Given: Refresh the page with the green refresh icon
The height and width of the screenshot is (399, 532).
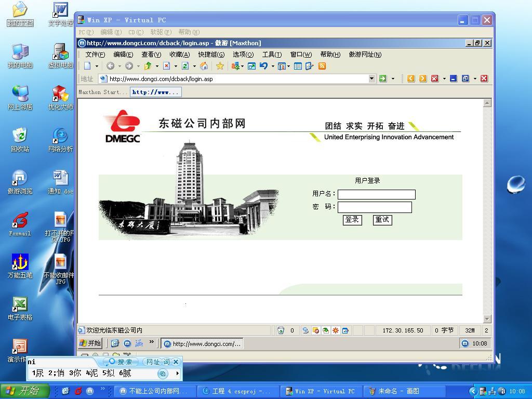Looking at the screenshot, I should [x=185, y=66].
